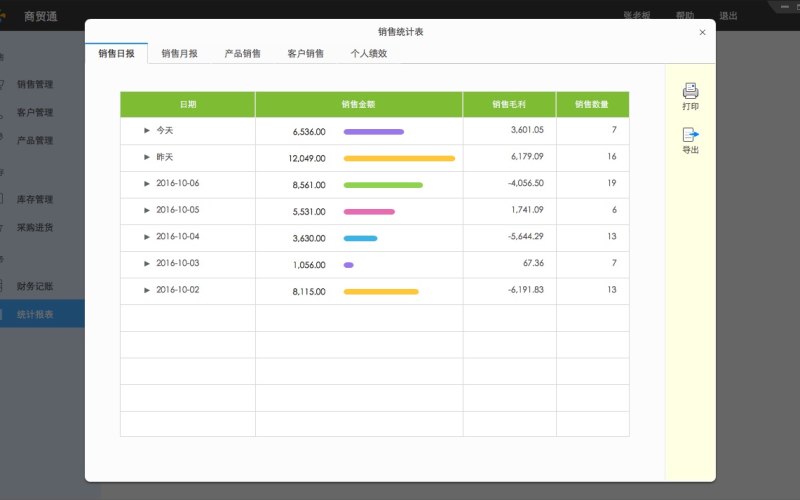Expand the 2016-10-04 row
This screenshot has width=800, height=500.
pyautogui.click(x=147, y=237)
